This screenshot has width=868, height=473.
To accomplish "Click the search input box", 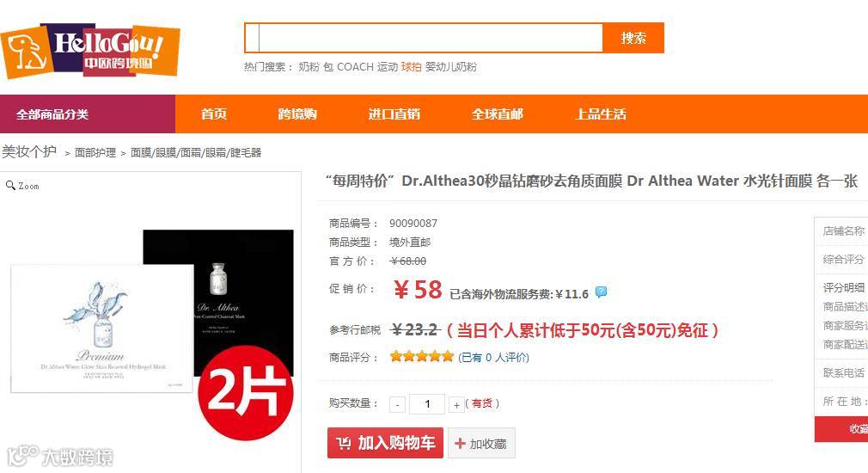I will (x=424, y=38).
